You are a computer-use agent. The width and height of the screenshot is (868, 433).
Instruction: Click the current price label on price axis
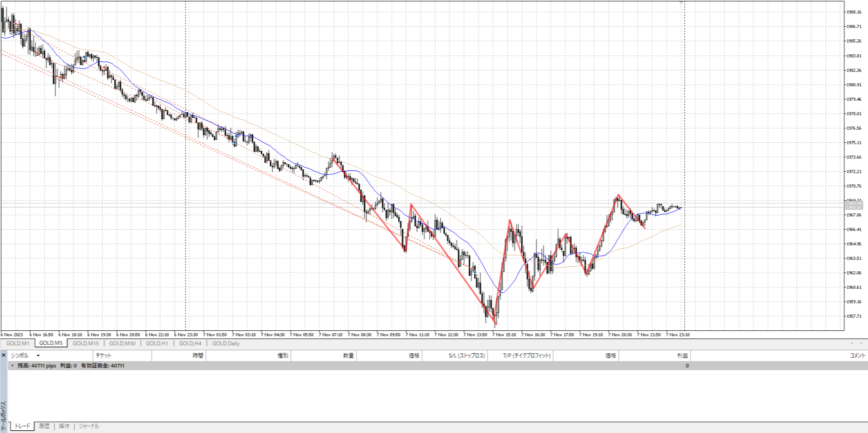[854, 206]
